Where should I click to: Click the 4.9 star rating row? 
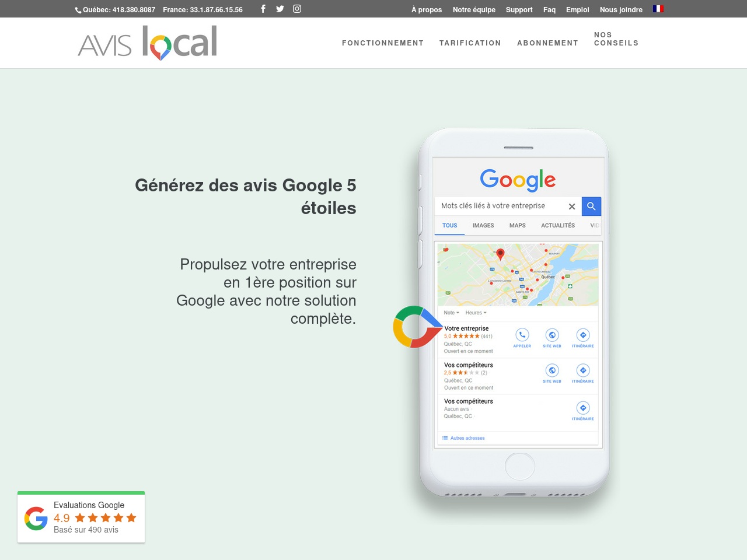(x=95, y=518)
